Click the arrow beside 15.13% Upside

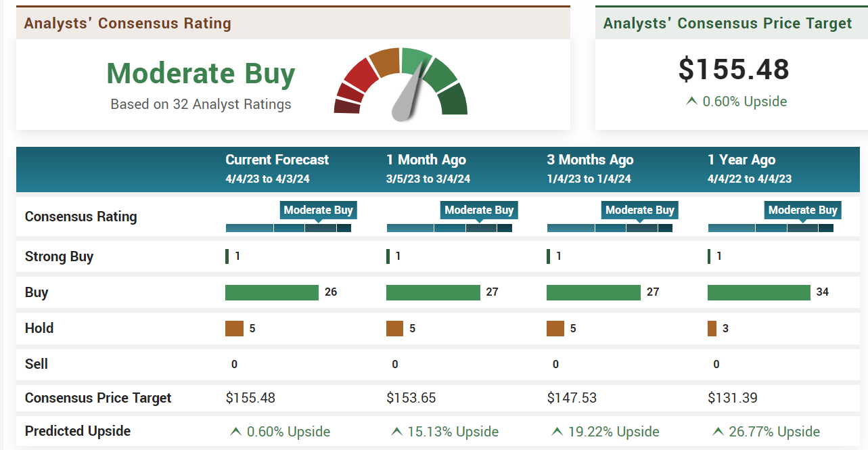[x=396, y=432]
